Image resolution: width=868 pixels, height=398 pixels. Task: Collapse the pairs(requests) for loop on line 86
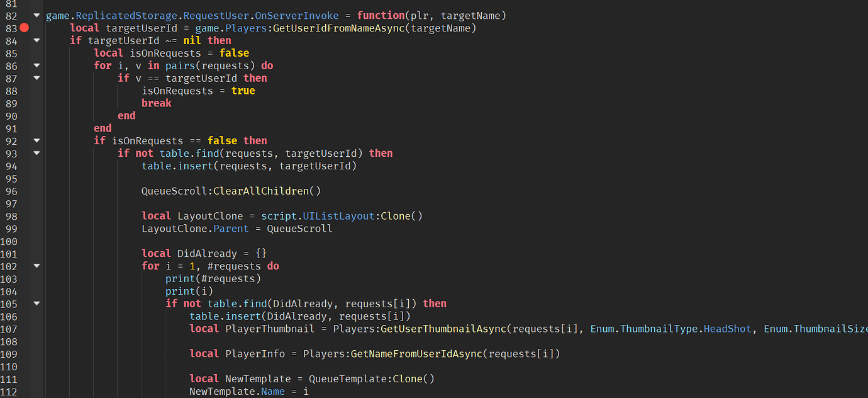[x=36, y=65]
